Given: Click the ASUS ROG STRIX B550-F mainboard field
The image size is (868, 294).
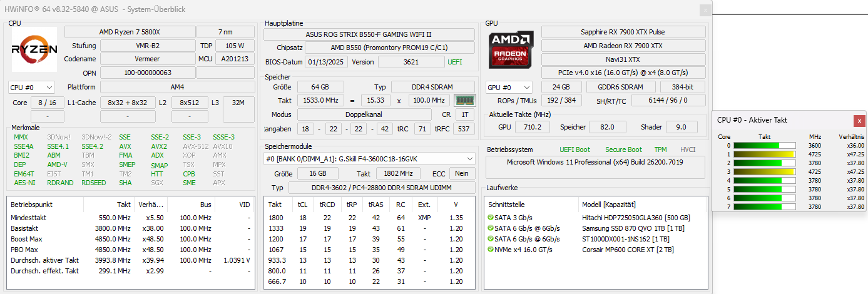Looking at the screenshot, I should pyautogui.click(x=369, y=34).
